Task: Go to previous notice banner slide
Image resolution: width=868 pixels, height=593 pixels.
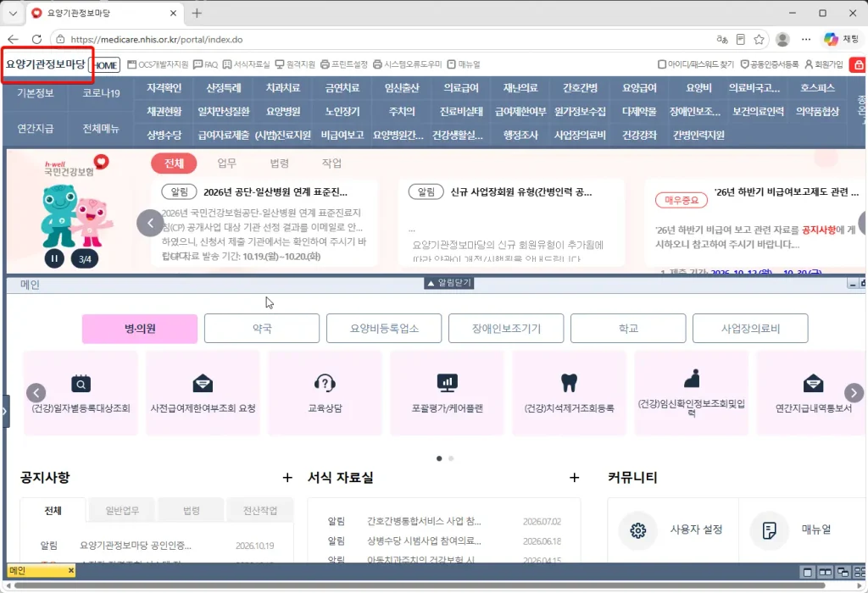Action: point(150,223)
